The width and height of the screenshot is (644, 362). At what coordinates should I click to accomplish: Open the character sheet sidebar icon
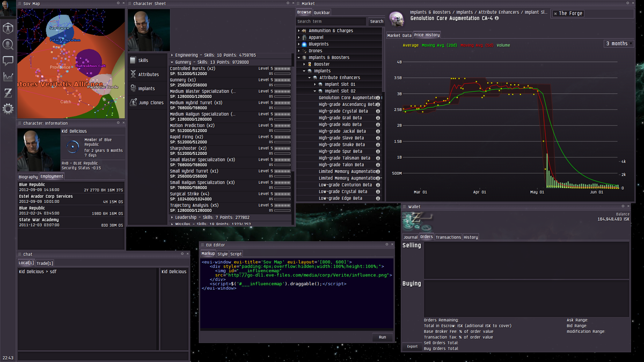click(x=8, y=28)
